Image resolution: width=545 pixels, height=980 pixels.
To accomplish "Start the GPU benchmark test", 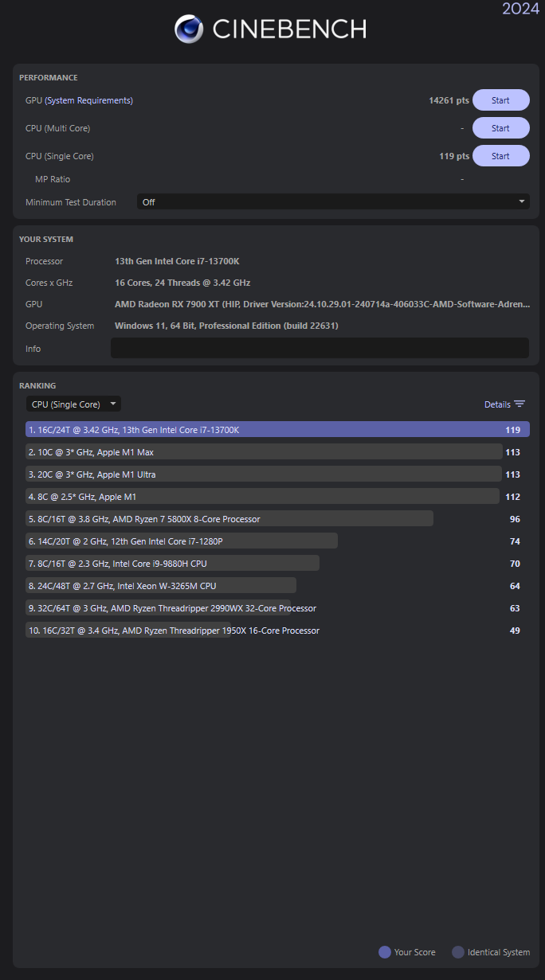I will pyautogui.click(x=501, y=100).
